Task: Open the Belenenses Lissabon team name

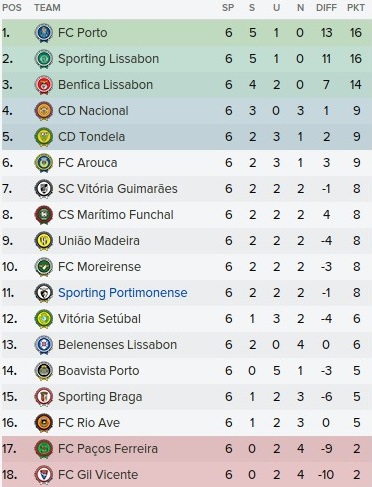Action: click(x=117, y=345)
